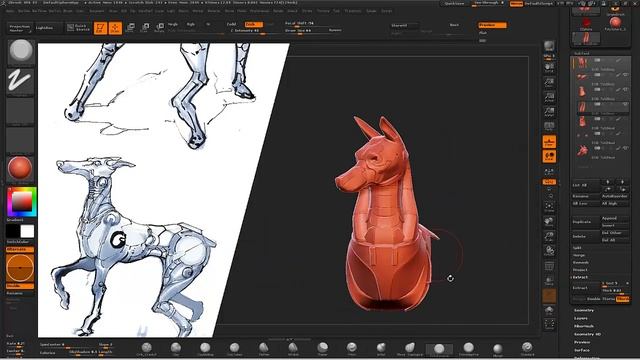Select the Scale transform tool in top shelf

144,28
